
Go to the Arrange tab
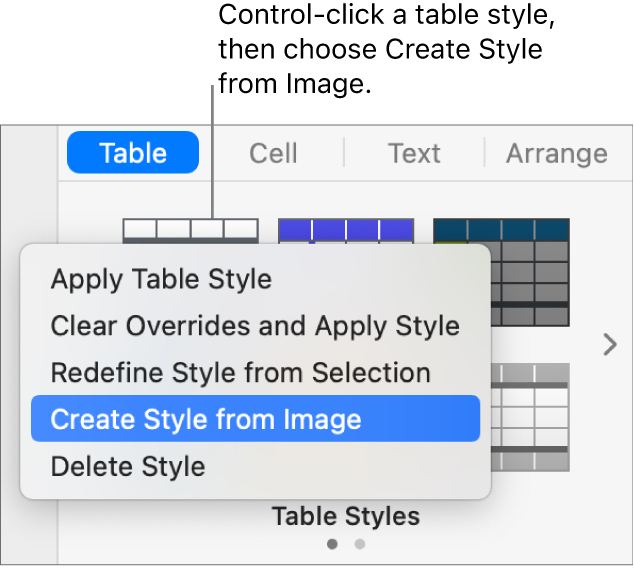pos(556,153)
